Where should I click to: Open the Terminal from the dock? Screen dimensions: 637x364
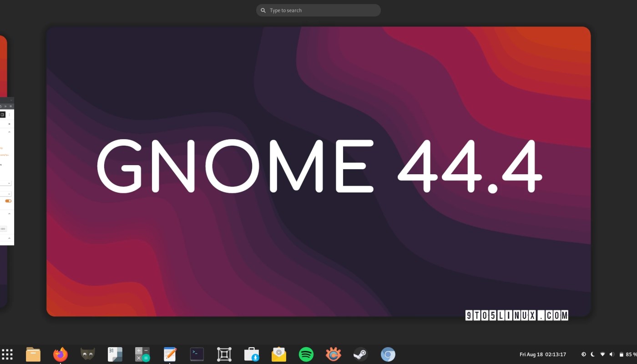pyautogui.click(x=197, y=354)
